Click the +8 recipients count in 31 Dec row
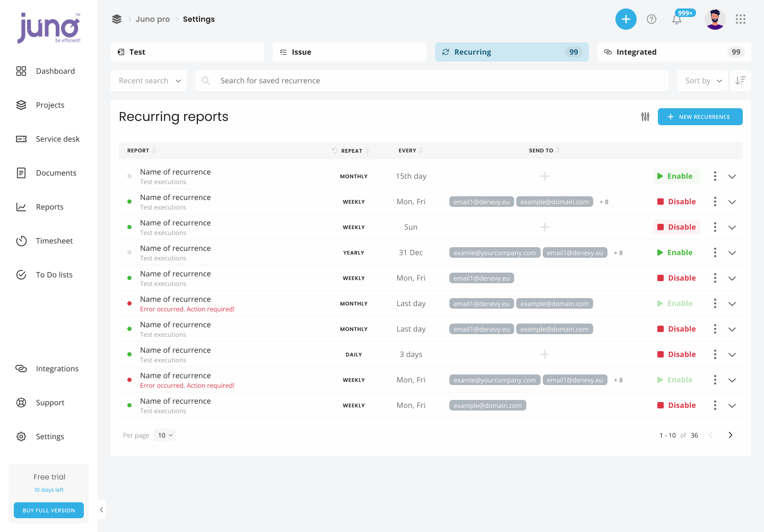764x532 pixels. (x=618, y=253)
